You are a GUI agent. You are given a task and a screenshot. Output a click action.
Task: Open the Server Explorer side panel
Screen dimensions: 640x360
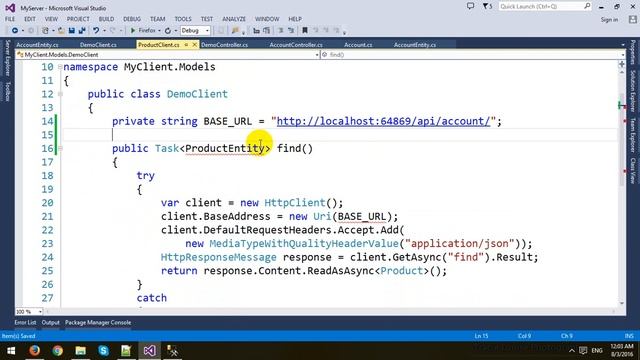(x=7, y=58)
